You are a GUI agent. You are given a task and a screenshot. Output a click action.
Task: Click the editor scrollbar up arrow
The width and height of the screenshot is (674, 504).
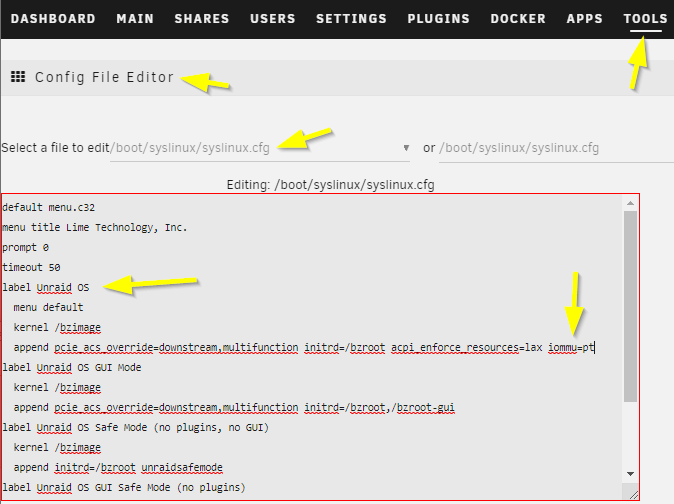631,203
